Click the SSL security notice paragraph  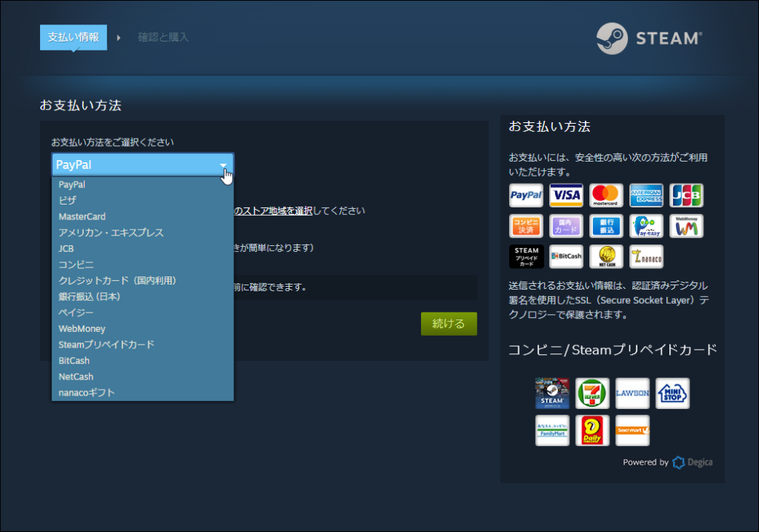coord(609,300)
